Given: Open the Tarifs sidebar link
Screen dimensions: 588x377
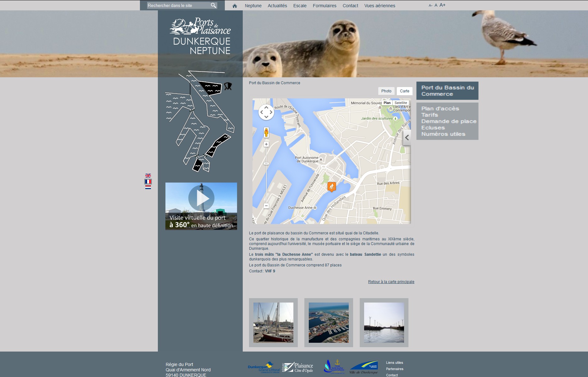Looking at the screenshot, I should [430, 115].
